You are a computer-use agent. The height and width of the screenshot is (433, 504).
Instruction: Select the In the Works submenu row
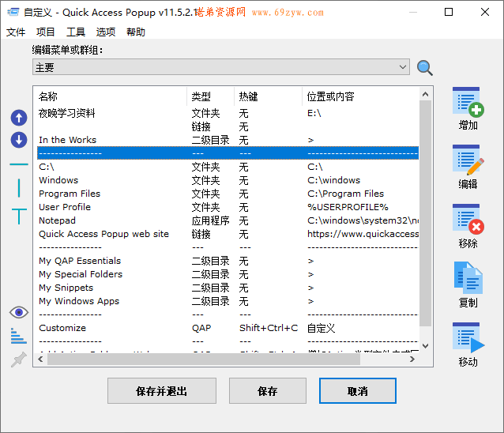[x=228, y=140]
